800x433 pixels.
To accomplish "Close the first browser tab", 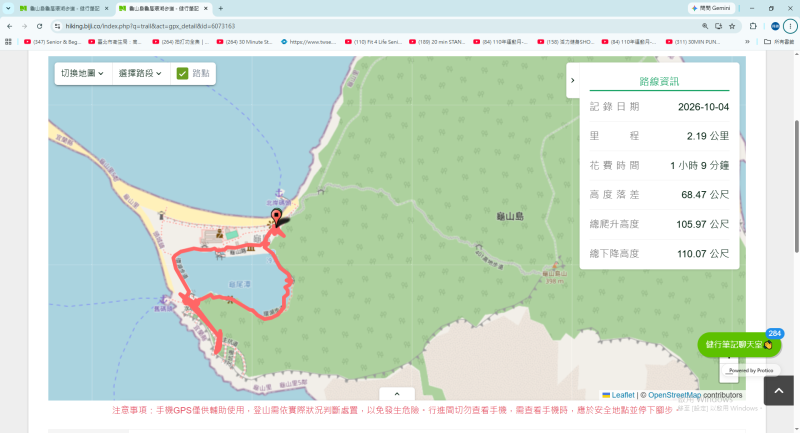I will pos(106,9).
